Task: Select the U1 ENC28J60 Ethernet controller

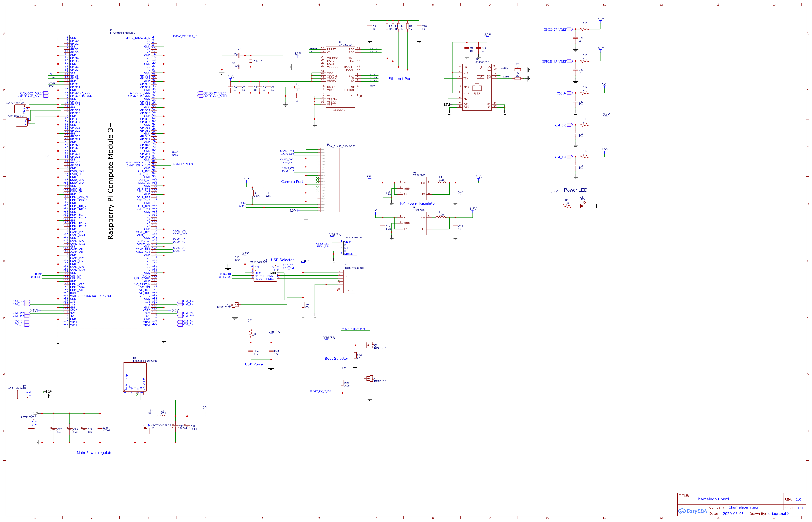Action: [340, 77]
